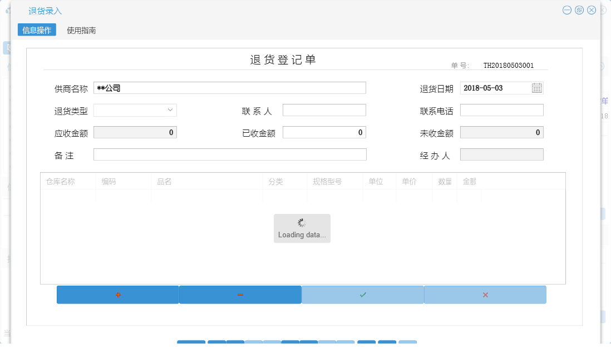This screenshot has height=364, width=611.
Task: Switch to the 使用指南 tab
Action: (81, 30)
